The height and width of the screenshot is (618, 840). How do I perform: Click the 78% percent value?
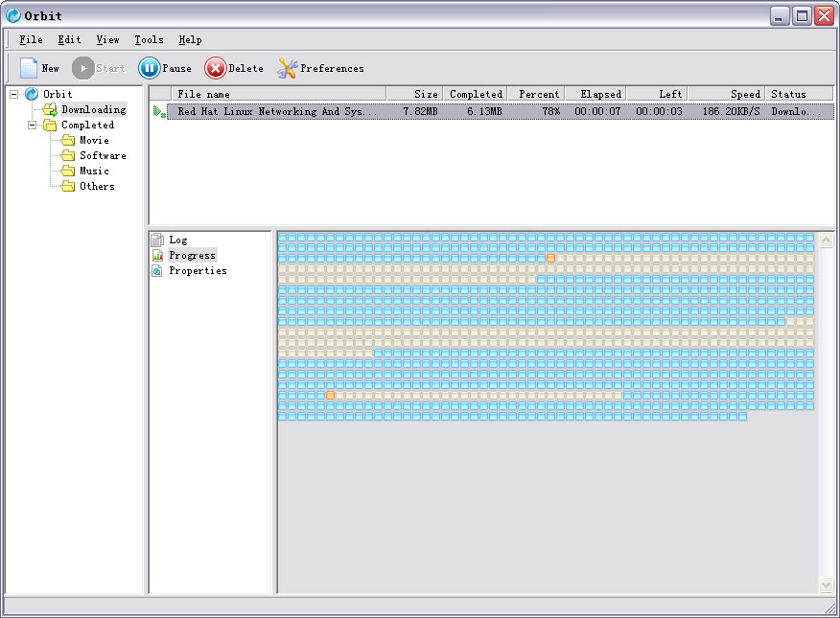tap(550, 111)
